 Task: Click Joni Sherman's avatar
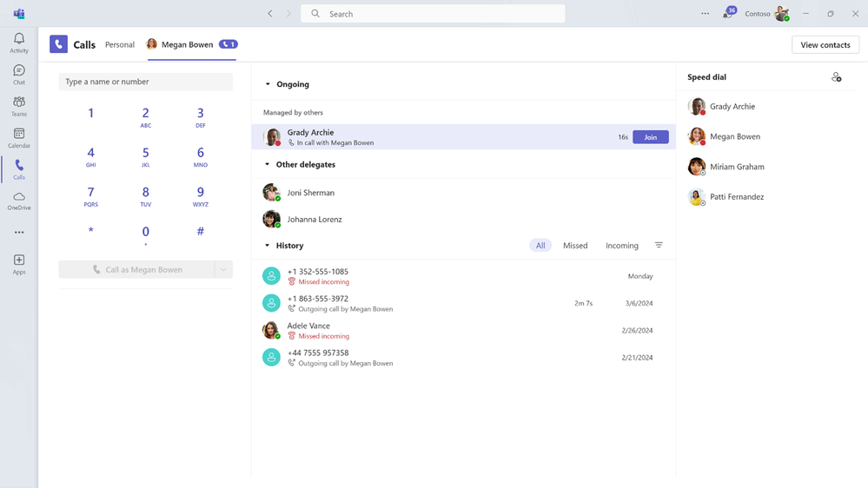(271, 192)
